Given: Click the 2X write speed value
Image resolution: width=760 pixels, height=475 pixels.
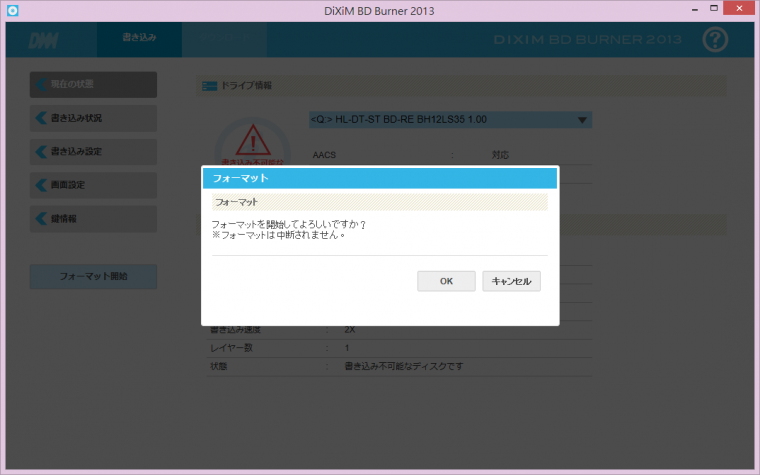Looking at the screenshot, I should [349, 330].
